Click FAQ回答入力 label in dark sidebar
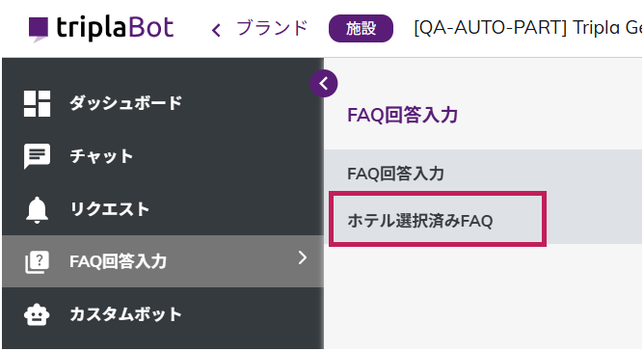This screenshot has height=351, width=644. click(118, 261)
